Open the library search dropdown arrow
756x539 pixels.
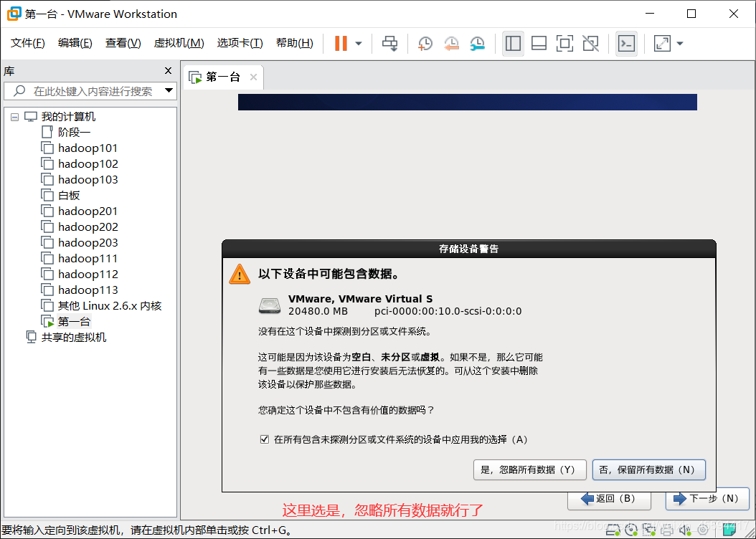coord(169,90)
